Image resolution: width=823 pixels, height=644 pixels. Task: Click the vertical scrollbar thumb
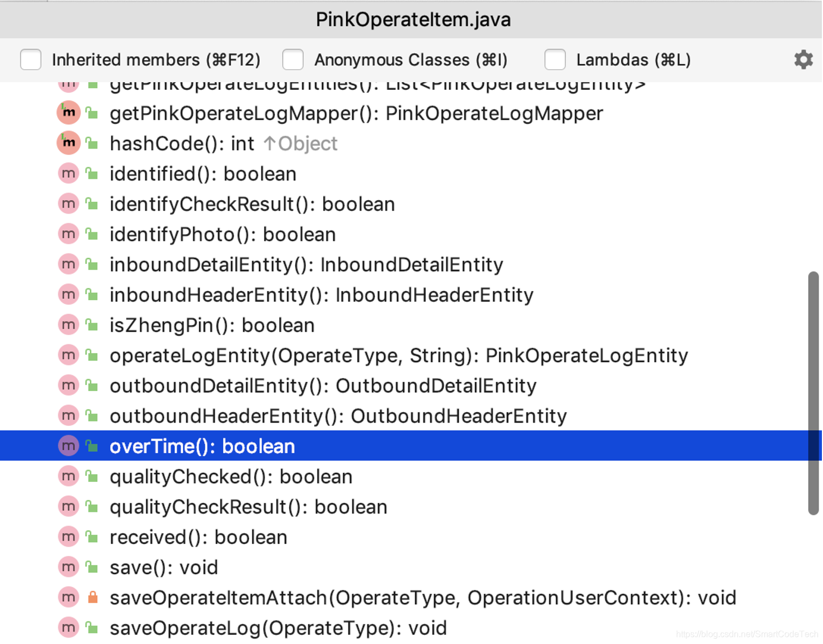814,393
